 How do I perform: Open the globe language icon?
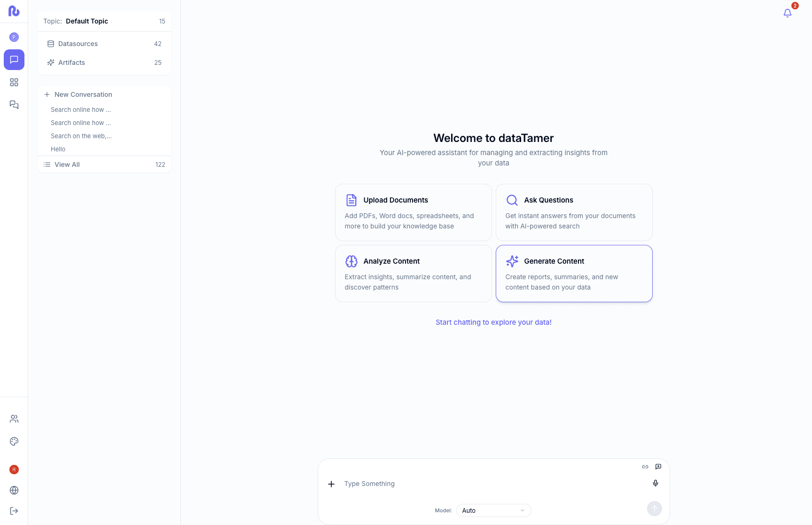click(14, 490)
